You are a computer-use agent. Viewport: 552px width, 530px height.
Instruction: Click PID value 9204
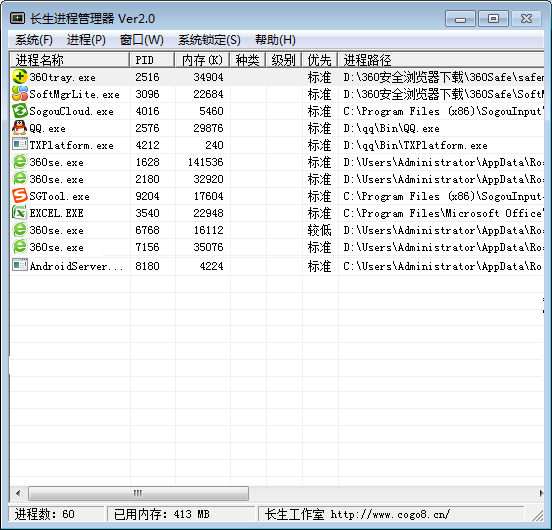[x=147, y=196]
